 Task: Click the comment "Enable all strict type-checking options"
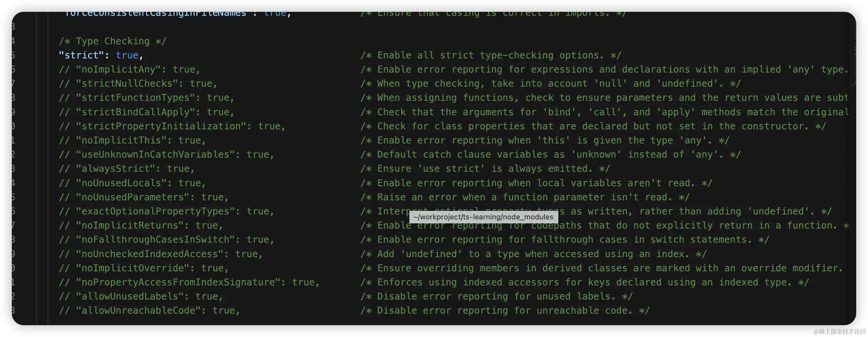coord(491,55)
